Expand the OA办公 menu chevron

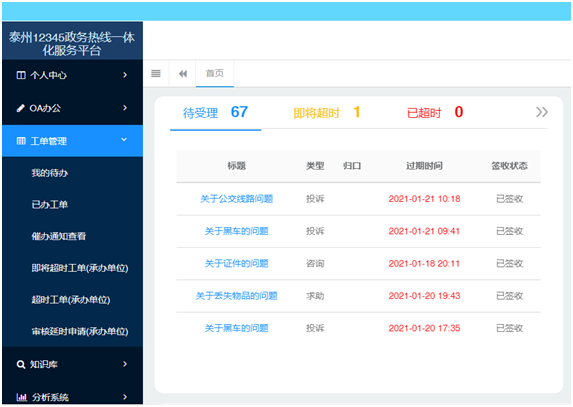(125, 108)
